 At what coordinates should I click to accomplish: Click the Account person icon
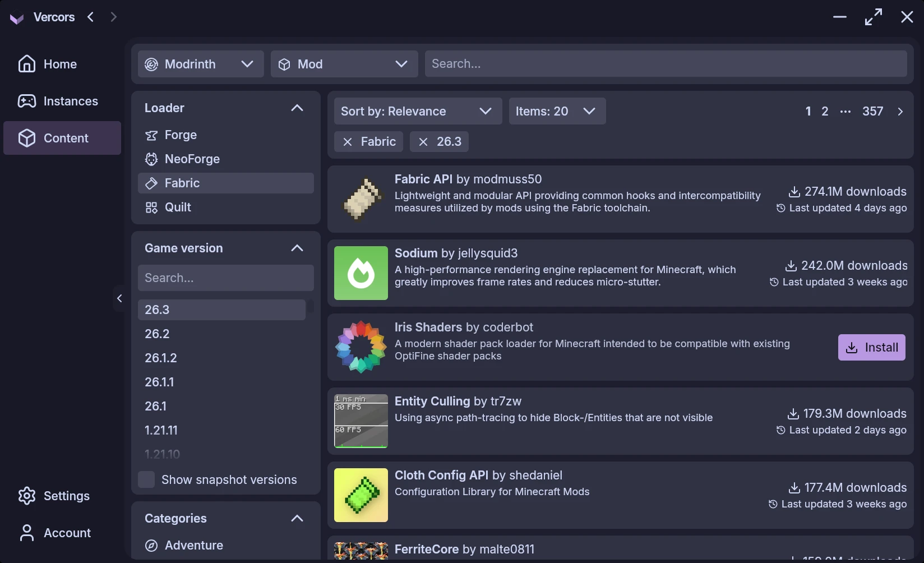coord(27,533)
